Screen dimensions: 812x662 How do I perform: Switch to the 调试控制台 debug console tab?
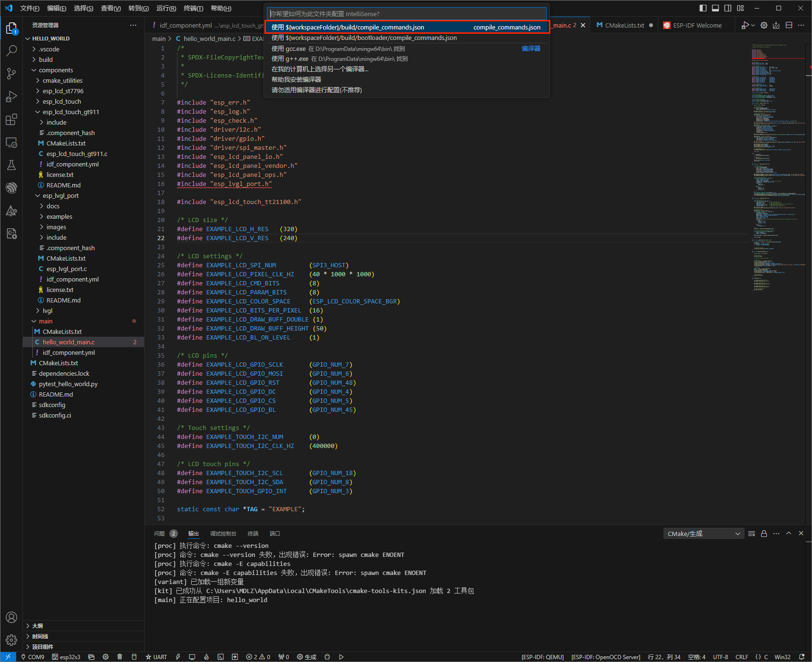(x=223, y=534)
